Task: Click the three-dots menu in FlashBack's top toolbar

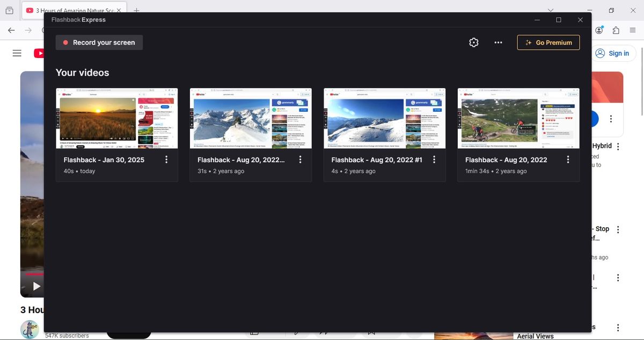Action: 498,42
